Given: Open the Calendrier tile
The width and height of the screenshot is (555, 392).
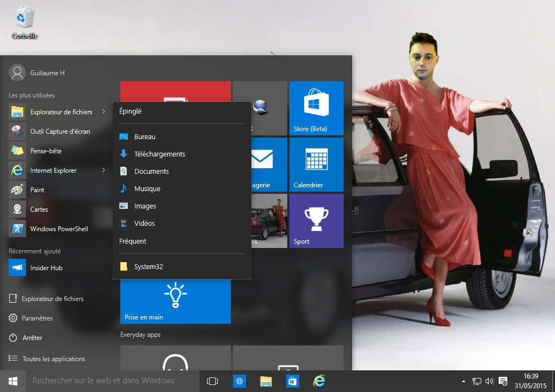Looking at the screenshot, I should (316, 164).
